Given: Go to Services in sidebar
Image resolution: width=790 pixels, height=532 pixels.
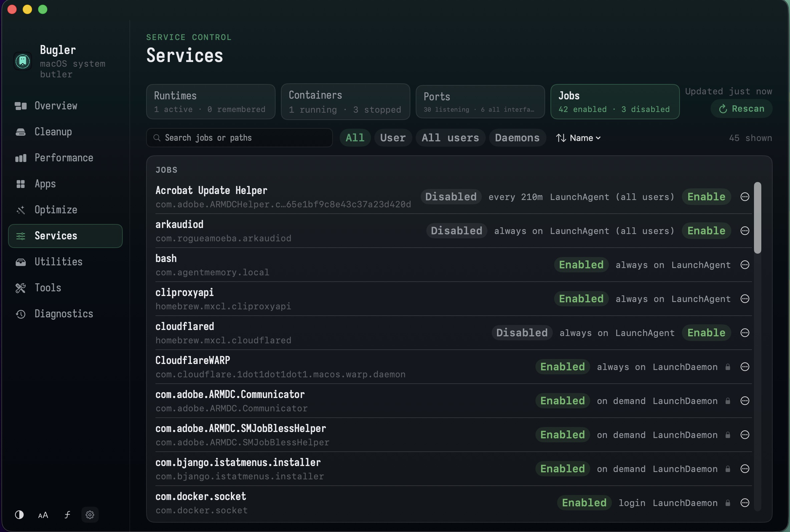Looking at the screenshot, I should [65, 236].
